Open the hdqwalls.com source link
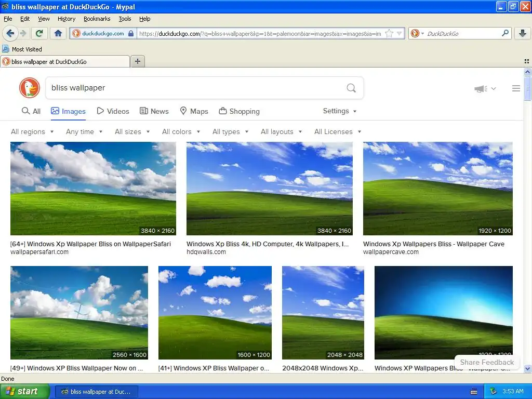 pyautogui.click(x=206, y=252)
